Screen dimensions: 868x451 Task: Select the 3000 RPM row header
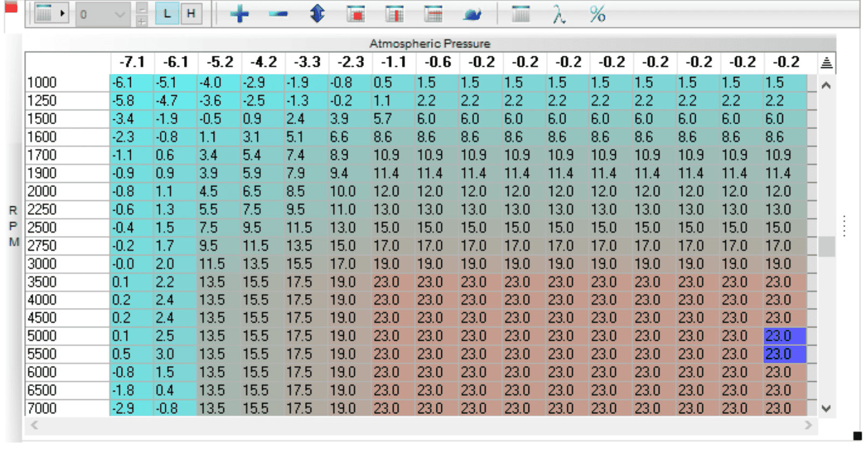pyautogui.click(x=68, y=263)
